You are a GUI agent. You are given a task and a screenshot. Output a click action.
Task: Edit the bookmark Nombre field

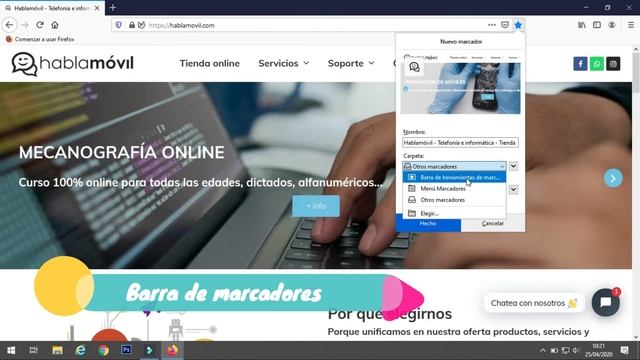click(460, 142)
